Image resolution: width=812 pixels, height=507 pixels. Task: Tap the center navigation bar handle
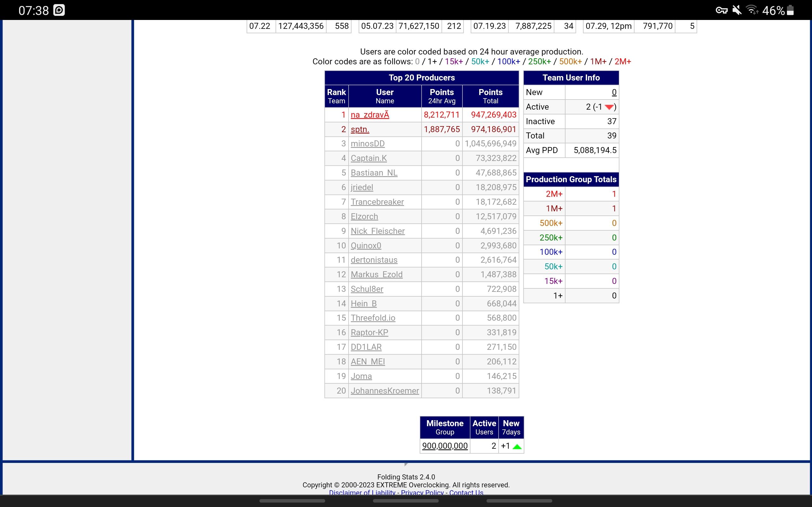406,501
